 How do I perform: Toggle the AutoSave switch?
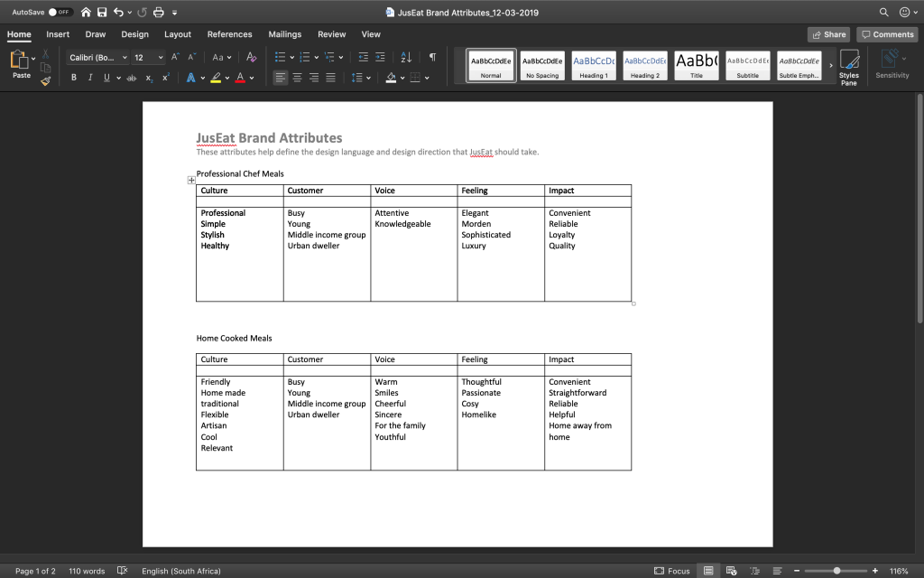coord(60,13)
